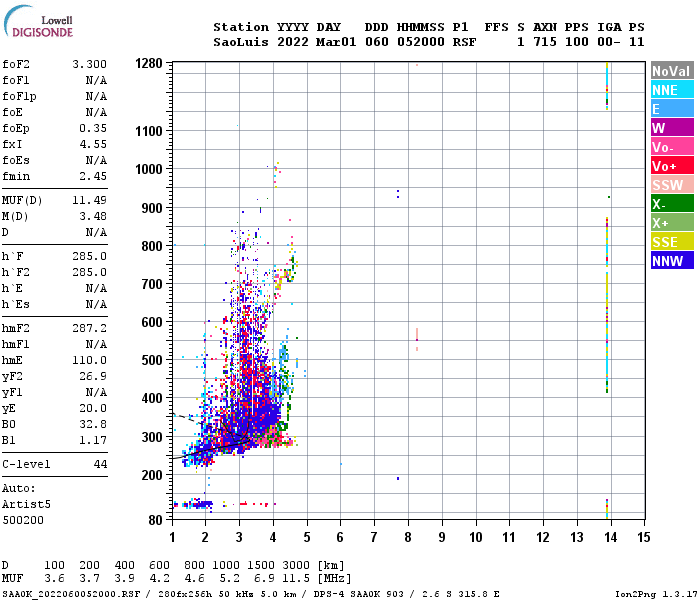This screenshot has width=700, height=600.
Task: Click the MUF(D) value 11.49
Action: [x=90, y=200]
